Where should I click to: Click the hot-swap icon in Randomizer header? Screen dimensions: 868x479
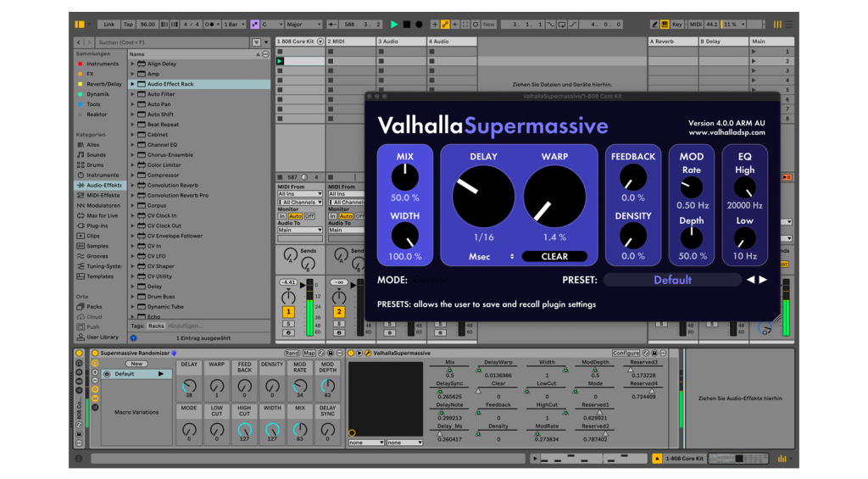[321, 354]
